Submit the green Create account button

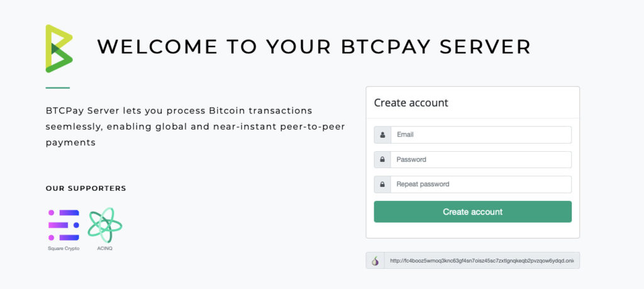[x=473, y=212]
